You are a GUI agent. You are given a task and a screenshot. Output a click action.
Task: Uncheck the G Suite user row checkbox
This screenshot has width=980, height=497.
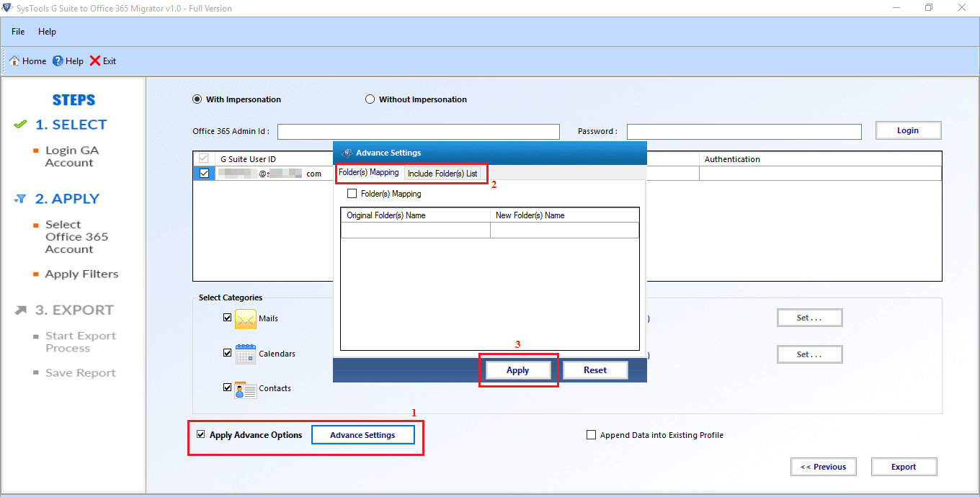(205, 174)
